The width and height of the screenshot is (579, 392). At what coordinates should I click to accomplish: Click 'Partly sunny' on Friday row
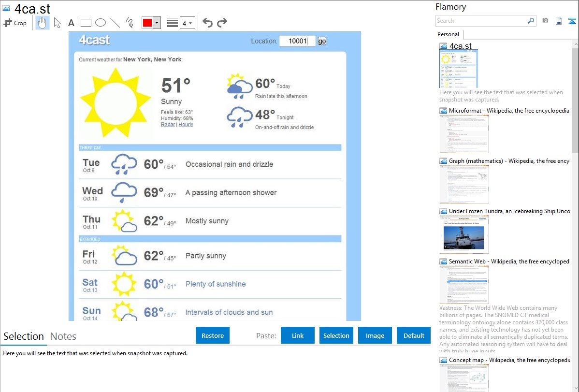click(206, 256)
